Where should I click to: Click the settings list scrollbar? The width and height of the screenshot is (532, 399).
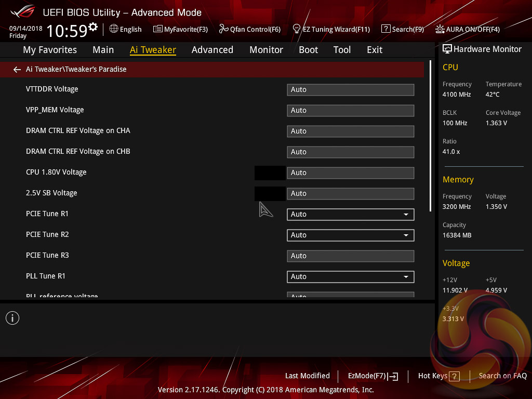(431, 136)
